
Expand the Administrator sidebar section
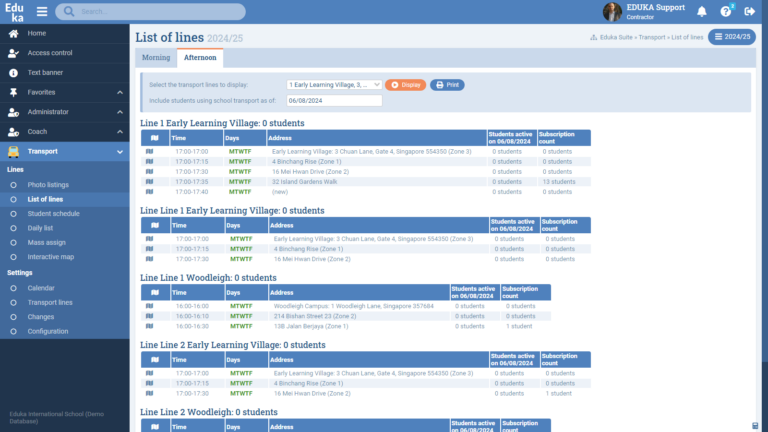[x=120, y=112]
